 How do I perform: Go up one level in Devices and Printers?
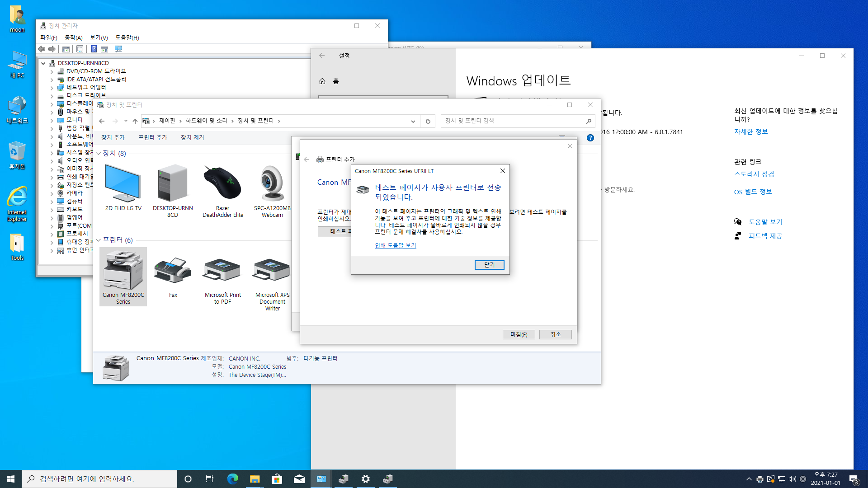point(135,121)
